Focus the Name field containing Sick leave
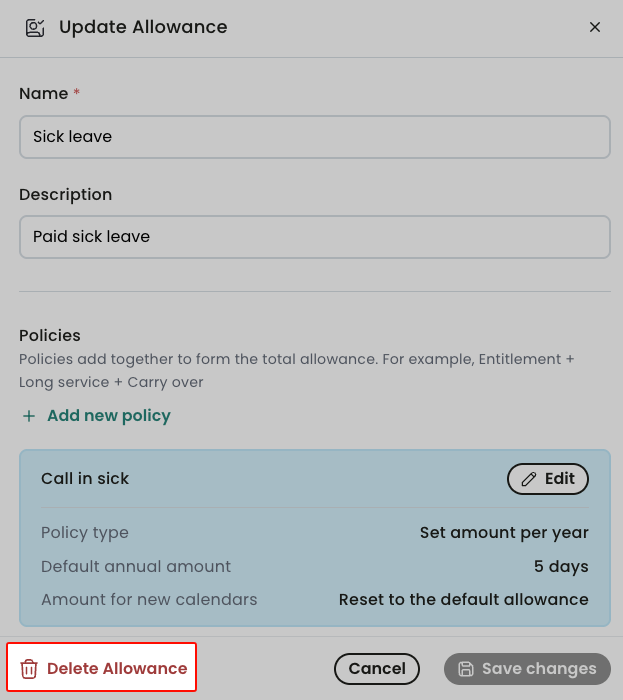Screen dimensions: 623x700 point(314,137)
